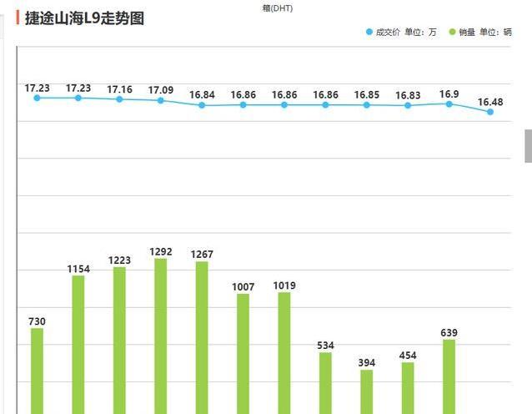Image resolution: width=532 pixels, height=414 pixels.
Task: Select the green bar labeled 1019
Action: (284, 353)
